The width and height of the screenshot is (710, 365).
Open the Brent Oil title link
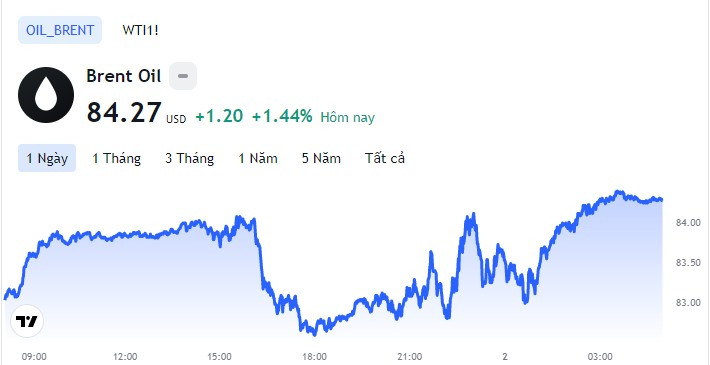(x=124, y=76)
